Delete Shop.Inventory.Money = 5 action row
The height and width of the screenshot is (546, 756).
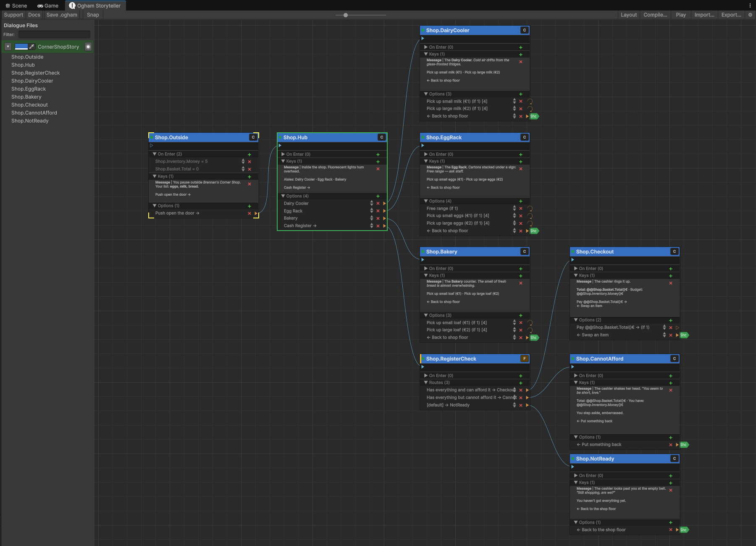[x=249, y=162]
